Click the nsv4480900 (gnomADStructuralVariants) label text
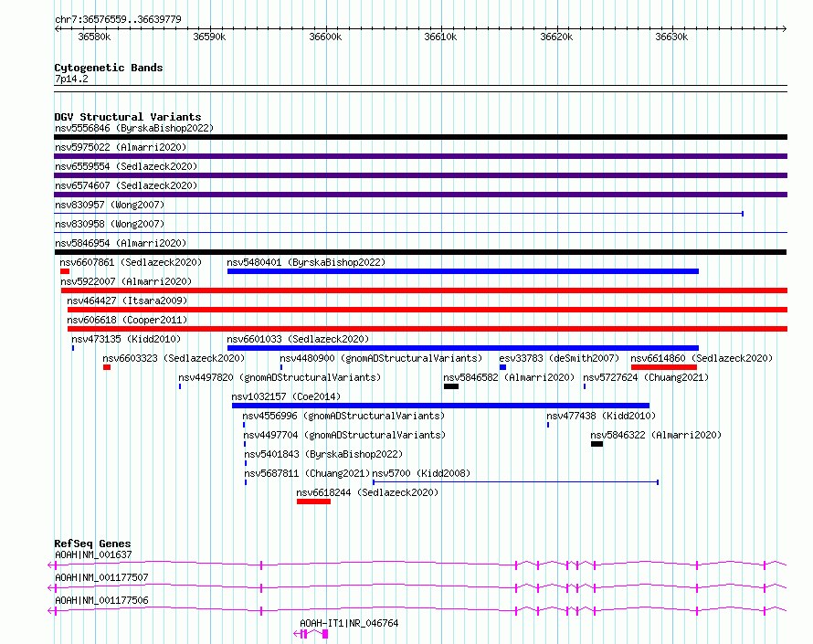 (x=381, y=358)
